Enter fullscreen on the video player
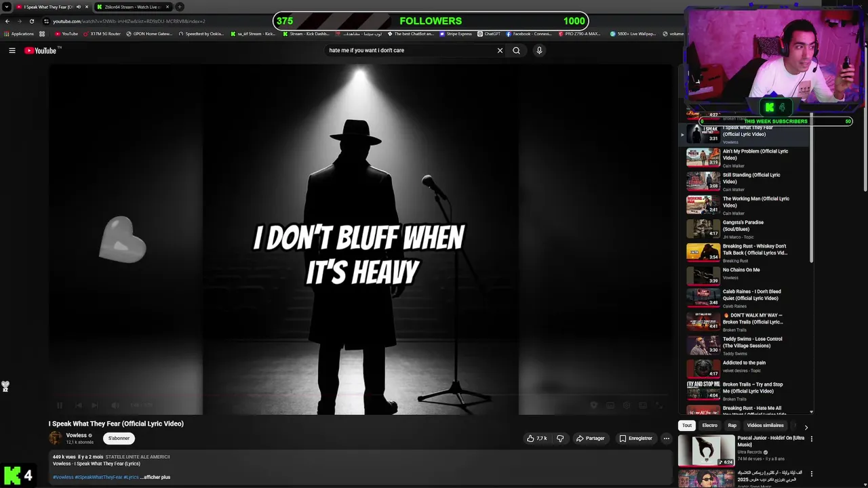 [x=658, y=405]
